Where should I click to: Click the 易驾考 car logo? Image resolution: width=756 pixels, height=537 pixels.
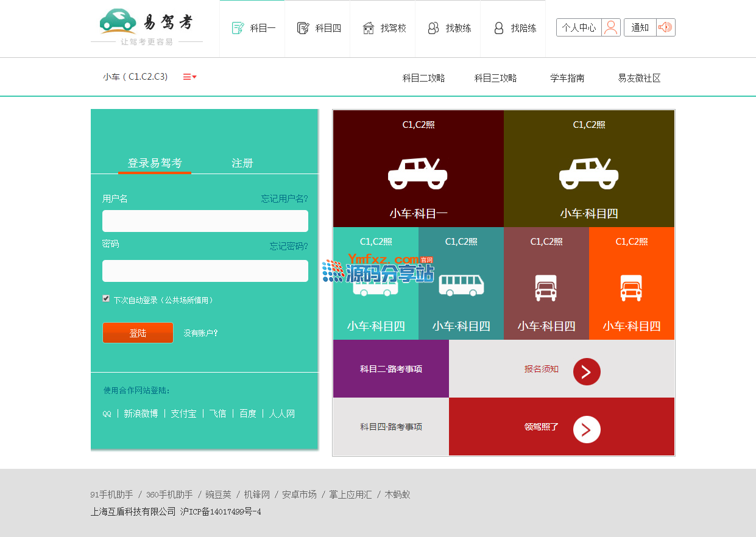tap(118, 21)
